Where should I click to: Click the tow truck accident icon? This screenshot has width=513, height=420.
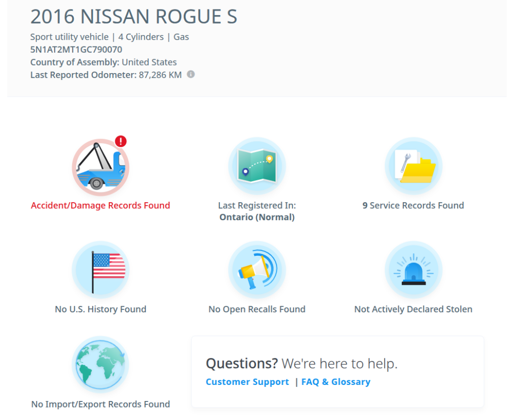(x=100, y=167)
